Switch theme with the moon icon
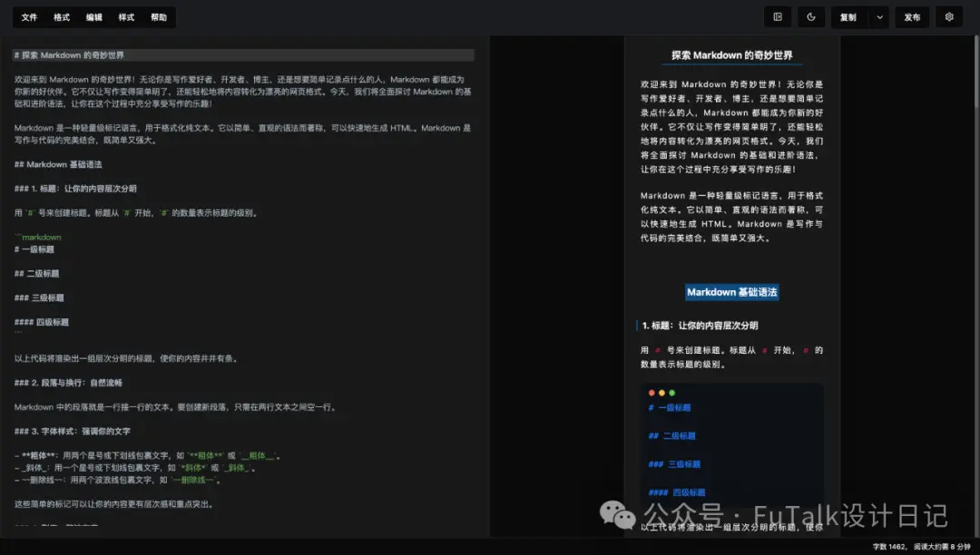 point(811,17)
